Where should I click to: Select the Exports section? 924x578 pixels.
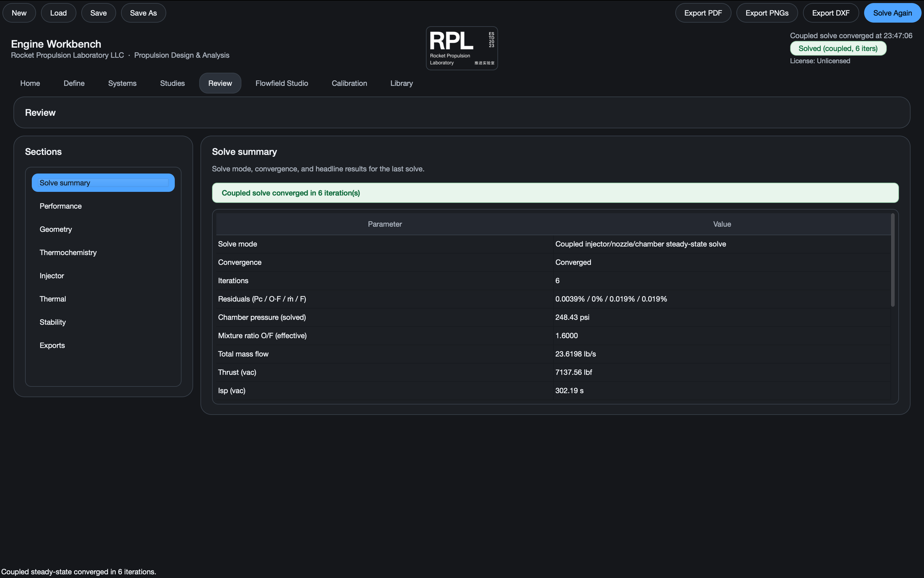103,345
